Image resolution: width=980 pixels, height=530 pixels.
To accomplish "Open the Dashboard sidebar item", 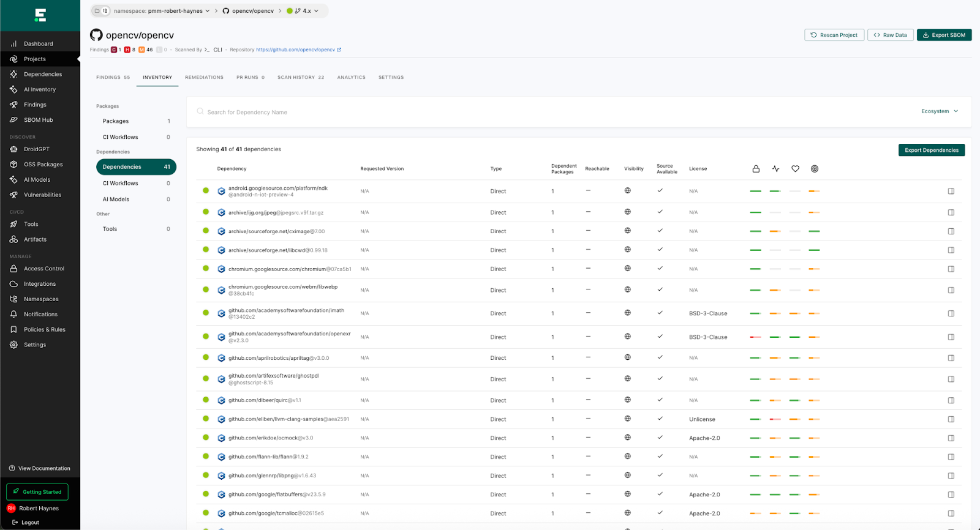I will coord(38,44).
